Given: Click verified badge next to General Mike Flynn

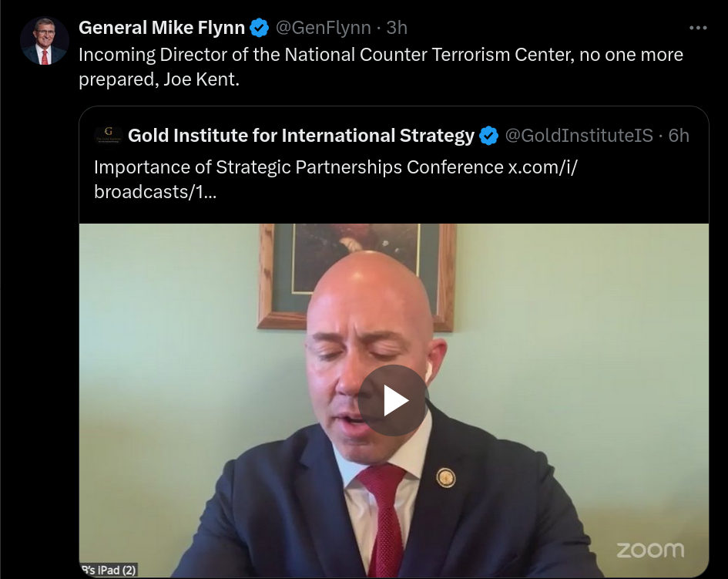Looking at the screenshot, I should pyautogui.click(x=259, y=28).
